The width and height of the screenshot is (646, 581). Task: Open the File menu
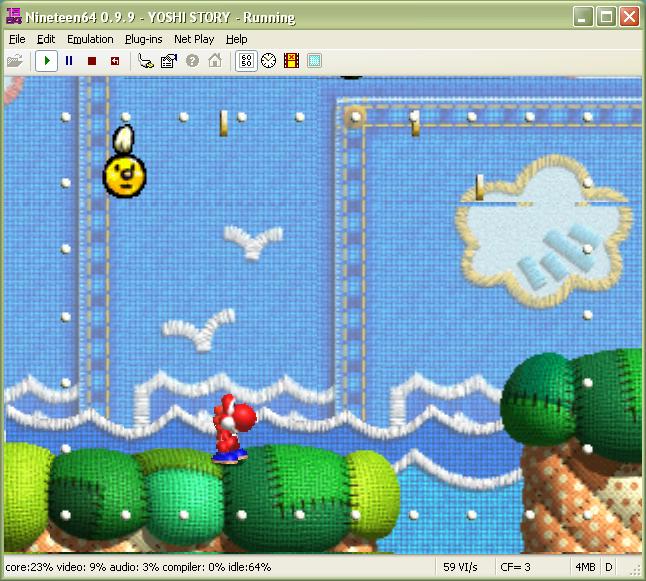tap(17, 39)
